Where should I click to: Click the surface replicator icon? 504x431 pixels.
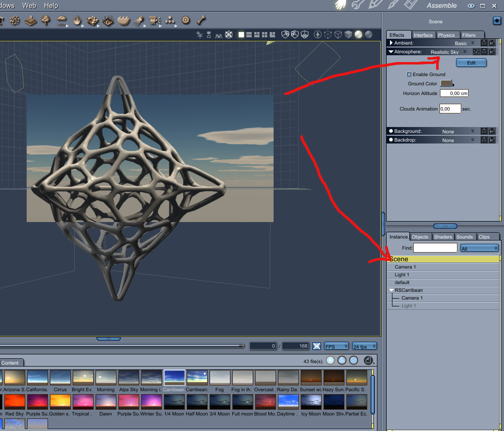click(x=93, y=21)
